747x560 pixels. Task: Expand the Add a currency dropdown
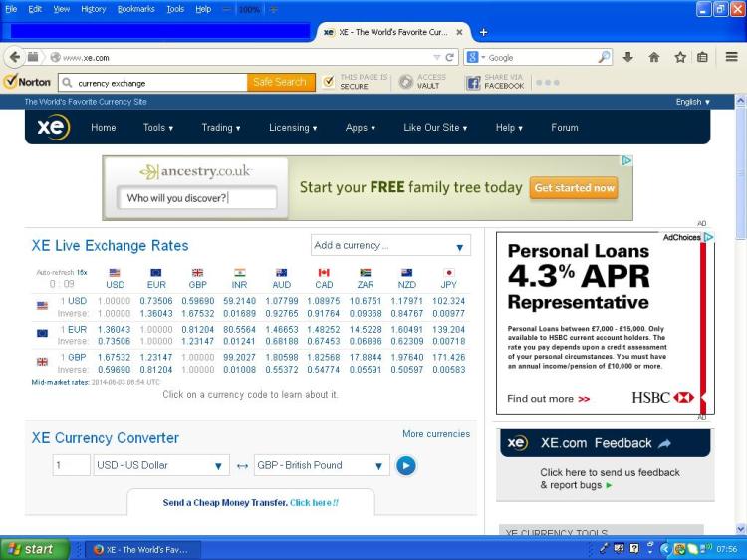389,246
